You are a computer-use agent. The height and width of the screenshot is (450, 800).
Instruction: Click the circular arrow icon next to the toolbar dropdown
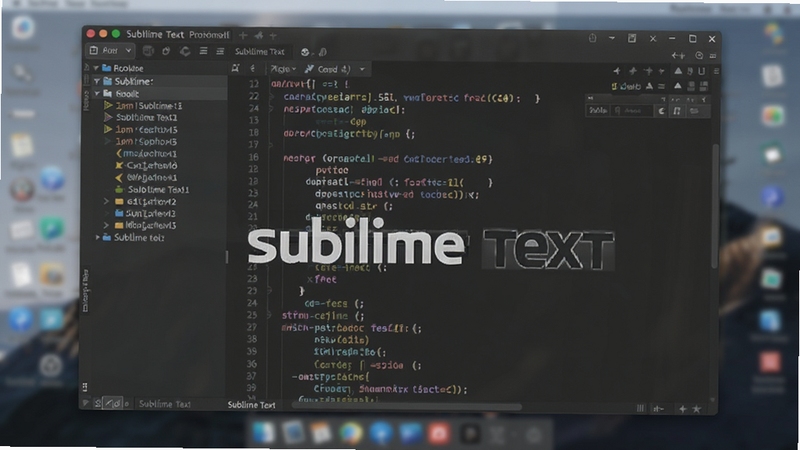[x=166, y=52]
